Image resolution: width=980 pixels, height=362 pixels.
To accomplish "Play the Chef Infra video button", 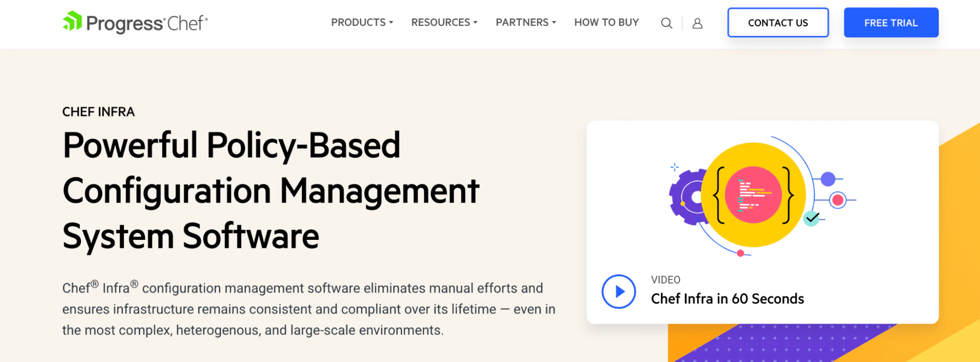I will tap(619, 291).
